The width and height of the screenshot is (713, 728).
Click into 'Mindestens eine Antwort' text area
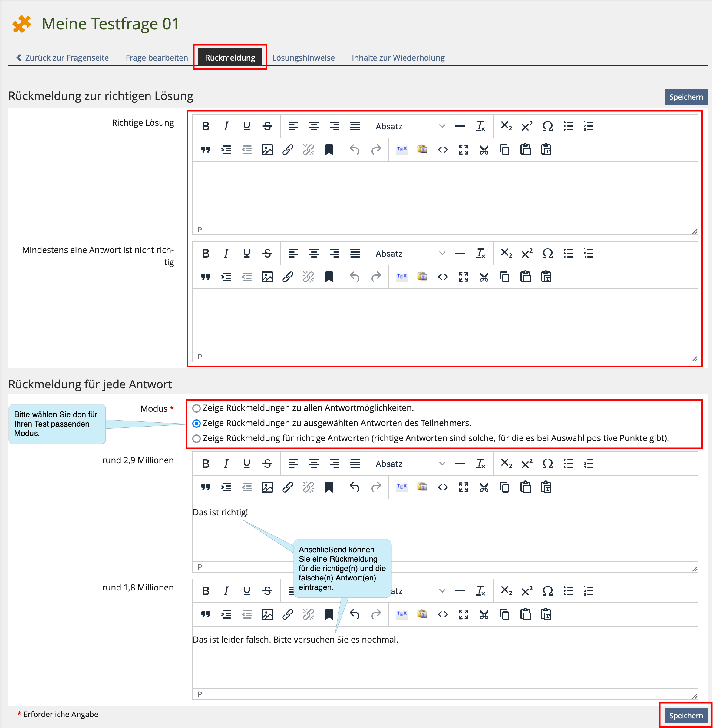pos(445,320)
